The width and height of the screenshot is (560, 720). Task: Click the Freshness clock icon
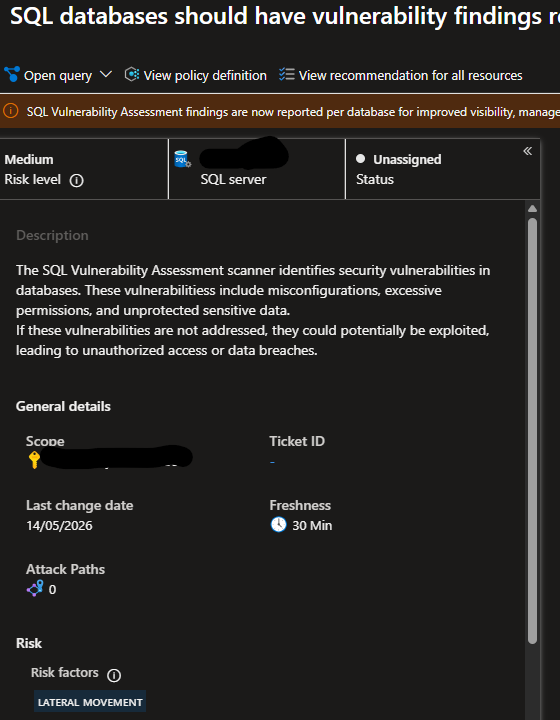pyautogui.click(x=278, y=524)
